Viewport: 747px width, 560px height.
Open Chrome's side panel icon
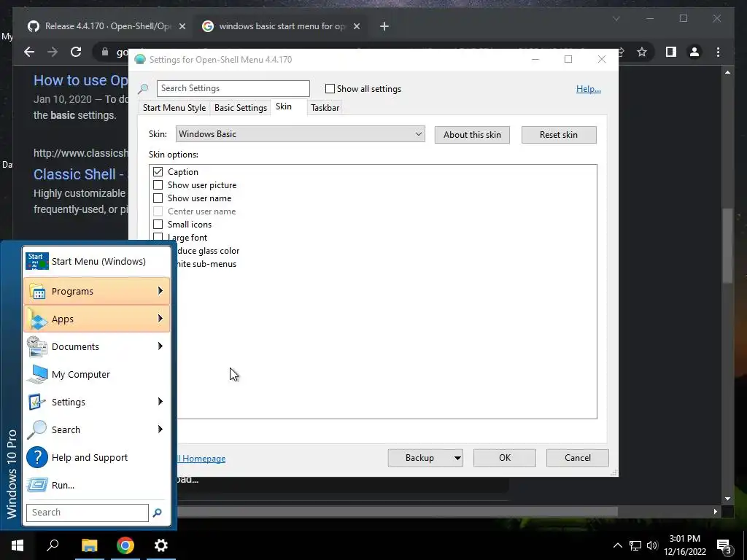point(671,52)
